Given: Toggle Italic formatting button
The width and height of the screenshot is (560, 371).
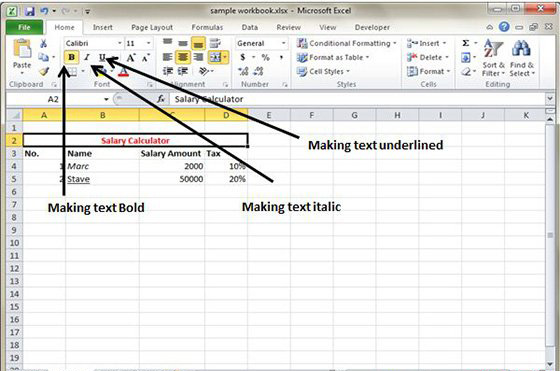Looking at the screenshot, I should 87,57.
